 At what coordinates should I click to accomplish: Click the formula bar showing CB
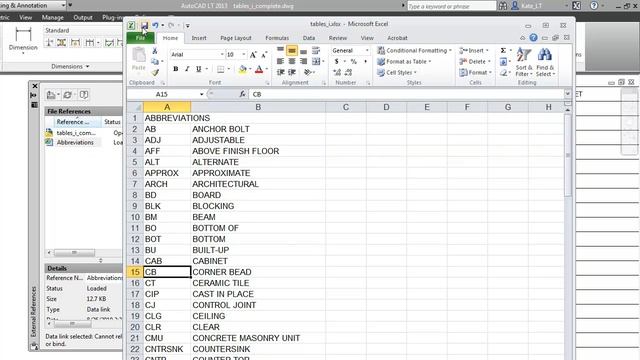[406, 94]
